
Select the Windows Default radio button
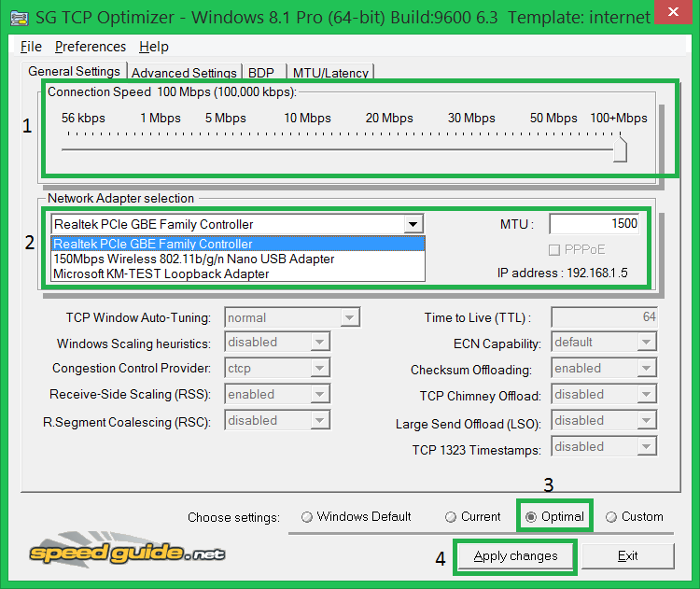pos(307,517)
